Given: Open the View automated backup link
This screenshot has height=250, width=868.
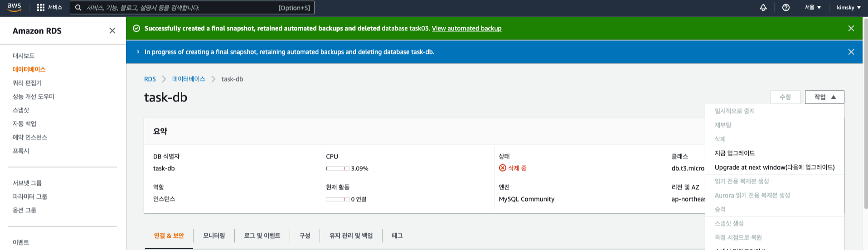Looking at the screenshot, I should pos(466,28).
